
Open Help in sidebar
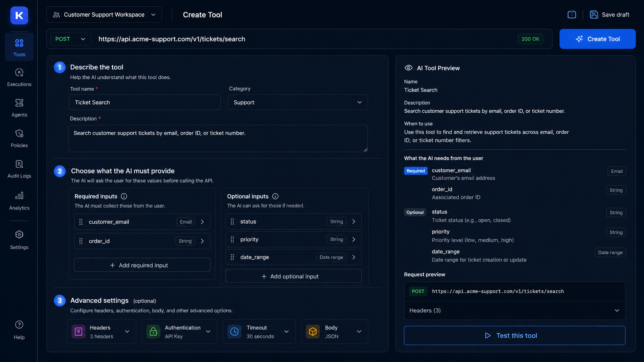19,330
